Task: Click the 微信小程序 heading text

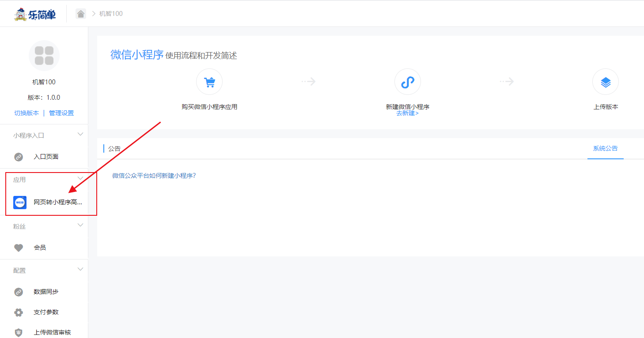Action: 137,55
